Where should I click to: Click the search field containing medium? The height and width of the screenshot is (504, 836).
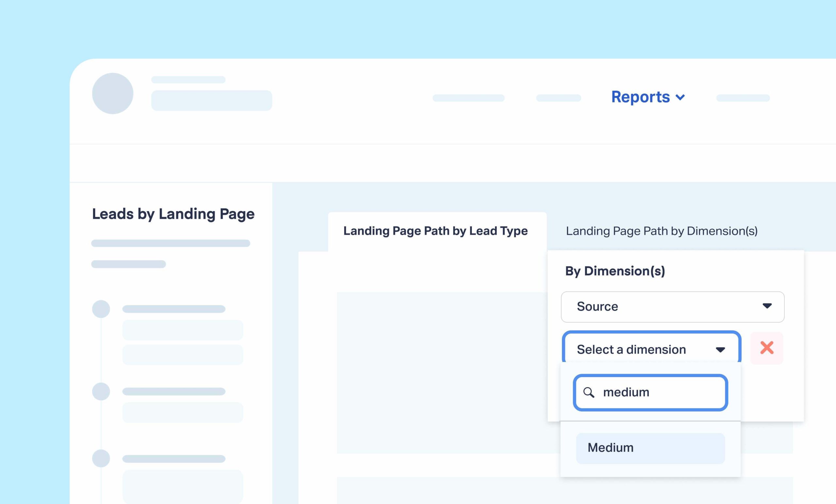tap(651, 392)
